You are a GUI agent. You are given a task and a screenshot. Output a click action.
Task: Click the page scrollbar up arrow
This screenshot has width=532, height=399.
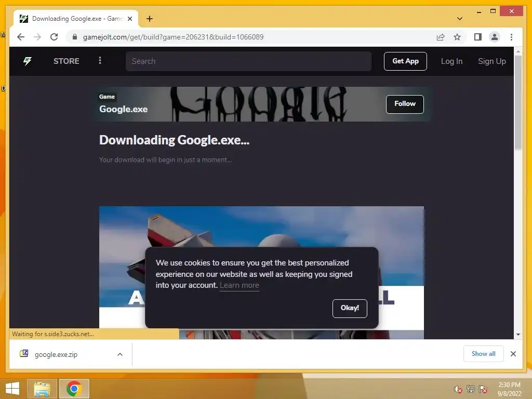pyautogui.click(x=518, y=51)
